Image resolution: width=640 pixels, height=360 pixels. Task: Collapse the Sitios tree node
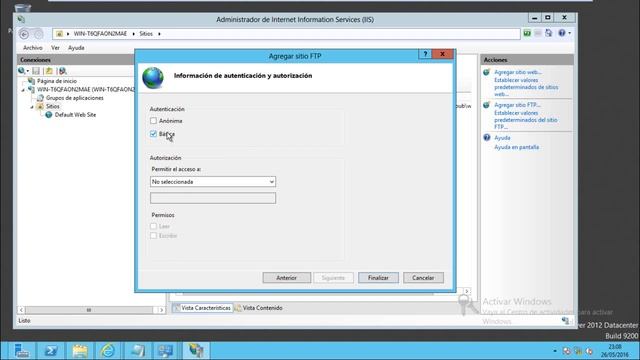pyautogui.click(x=32, y=107)
